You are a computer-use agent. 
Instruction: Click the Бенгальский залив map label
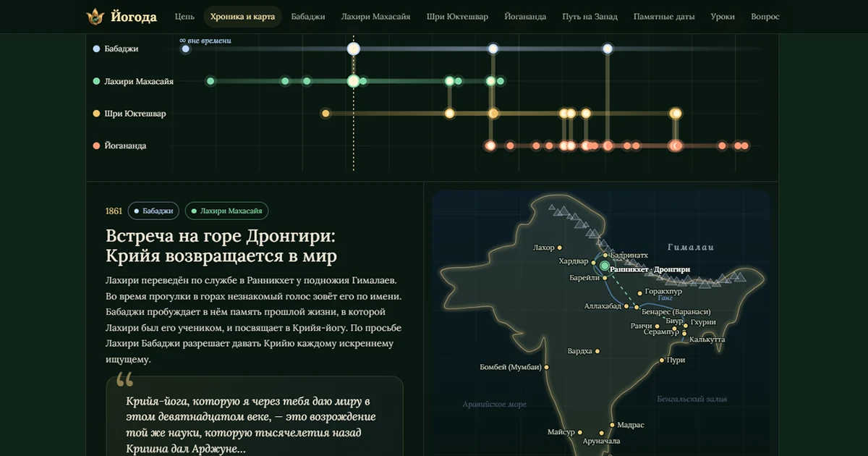pos(692,398)
